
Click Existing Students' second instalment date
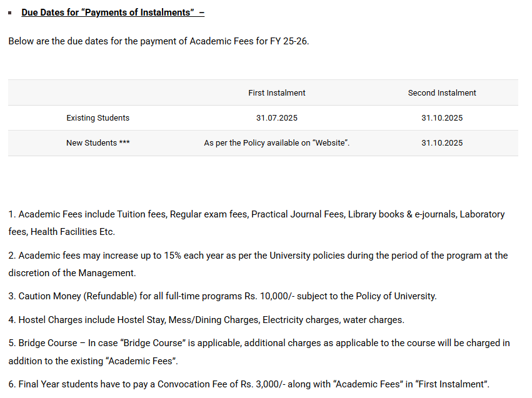[x=442, y=117]
